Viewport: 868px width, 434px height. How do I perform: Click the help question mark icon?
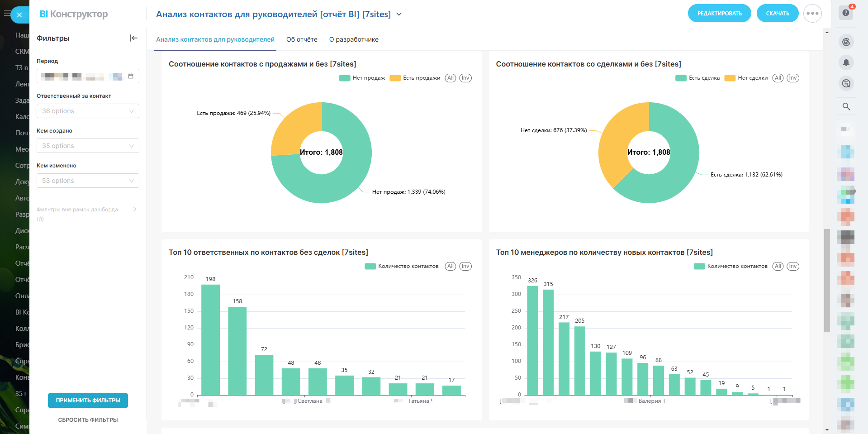[846, 13]
